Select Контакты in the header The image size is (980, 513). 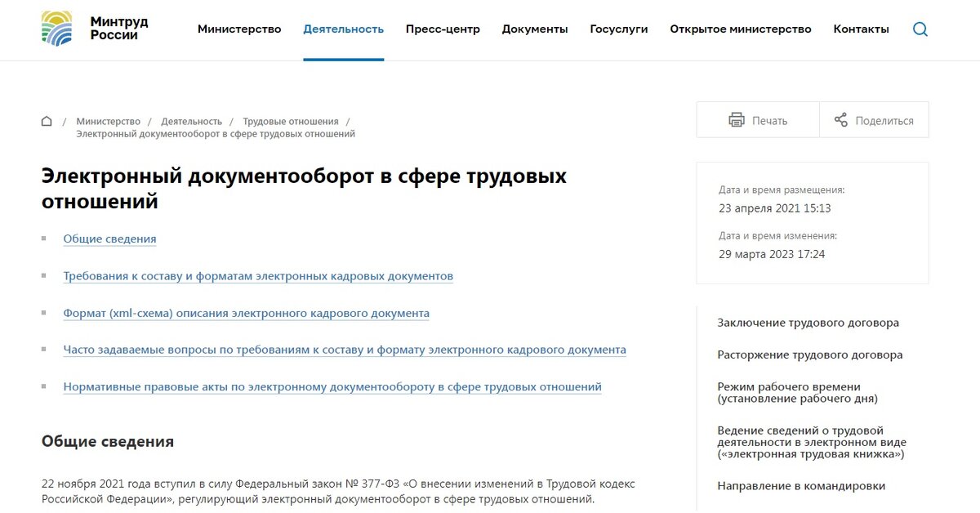point(861,29)
